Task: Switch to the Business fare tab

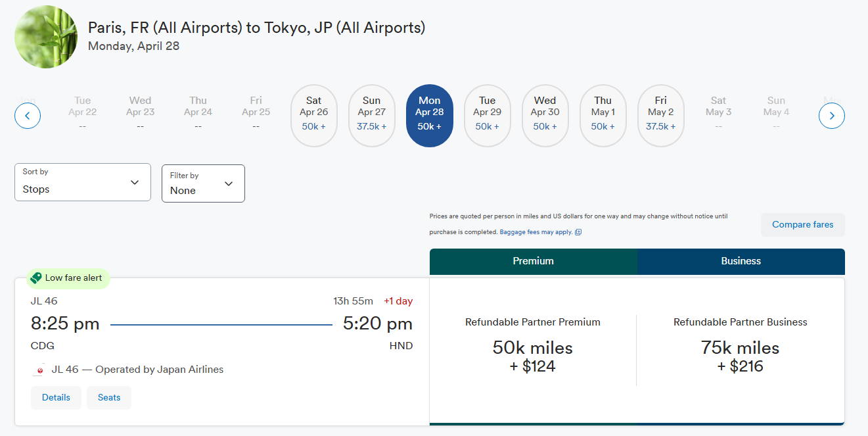Action: [x=741, y=261]
